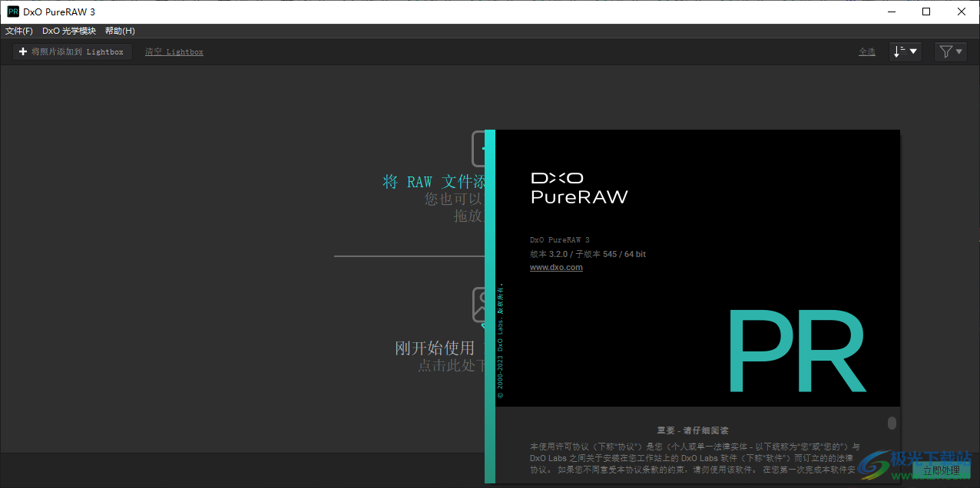Open the DxO 光学模块 menu

point(69,31)
